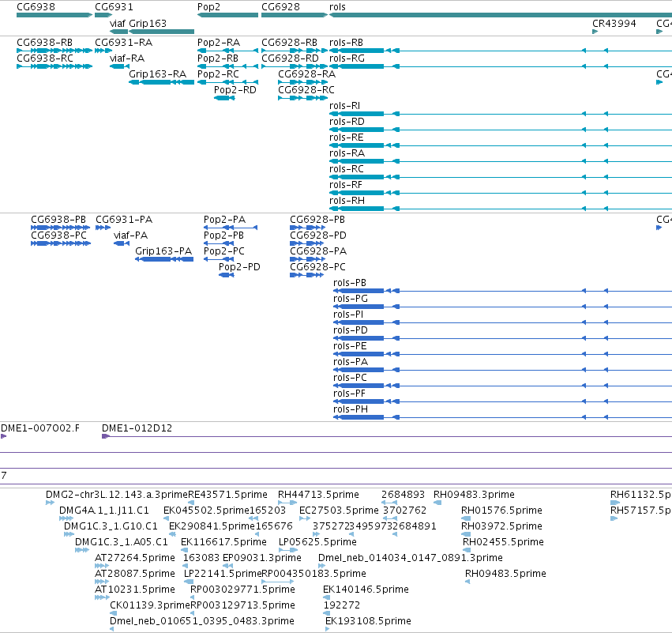Click the Pop2-RA transcript label
This screenshot has width=672, height=633.
[219, 43]
